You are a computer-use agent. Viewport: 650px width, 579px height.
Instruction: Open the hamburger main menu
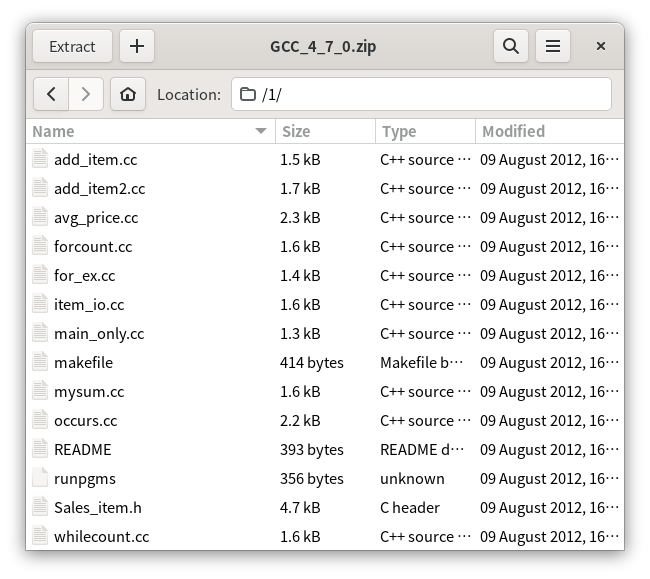(553, 46)
